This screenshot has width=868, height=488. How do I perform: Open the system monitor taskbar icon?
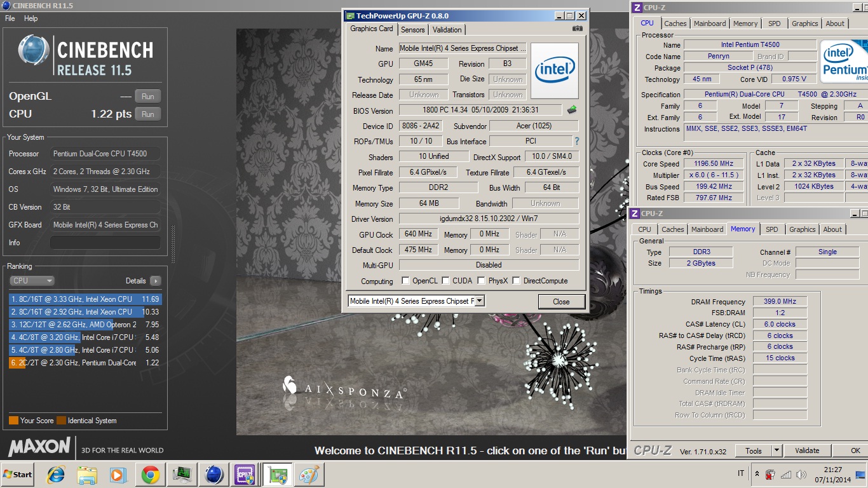[x=182, y=475]
